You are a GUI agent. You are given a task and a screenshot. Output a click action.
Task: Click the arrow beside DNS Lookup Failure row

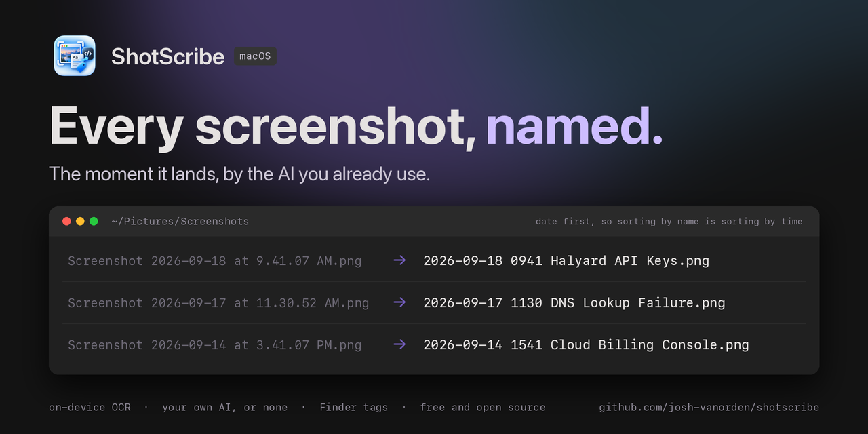[399, 302]
